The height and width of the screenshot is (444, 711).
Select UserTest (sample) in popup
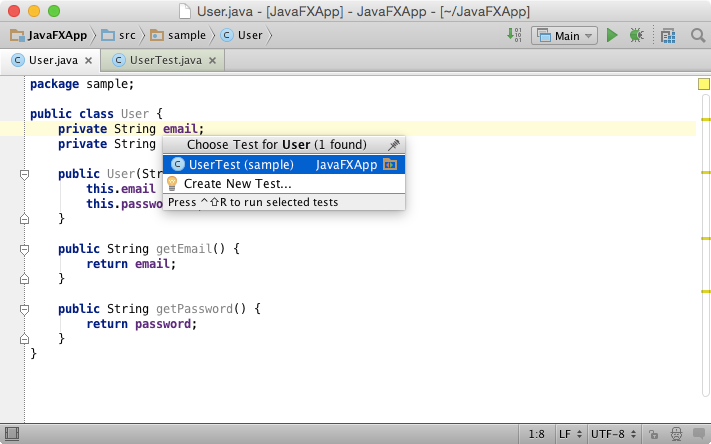coord(284,165)
